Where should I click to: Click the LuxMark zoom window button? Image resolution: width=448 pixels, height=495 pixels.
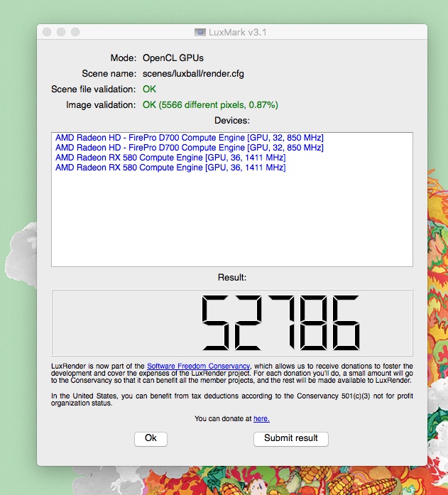75,32
